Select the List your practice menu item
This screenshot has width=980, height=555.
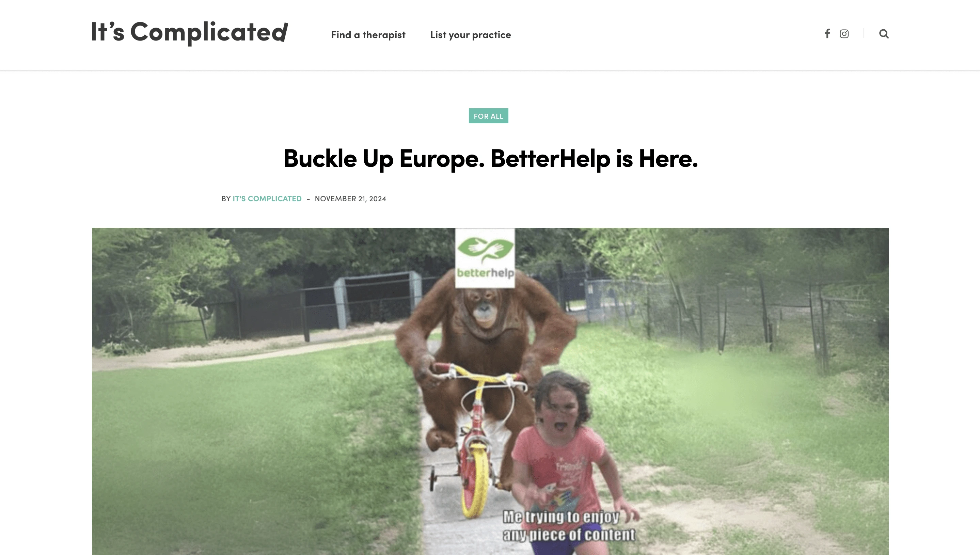coord(470,35)
